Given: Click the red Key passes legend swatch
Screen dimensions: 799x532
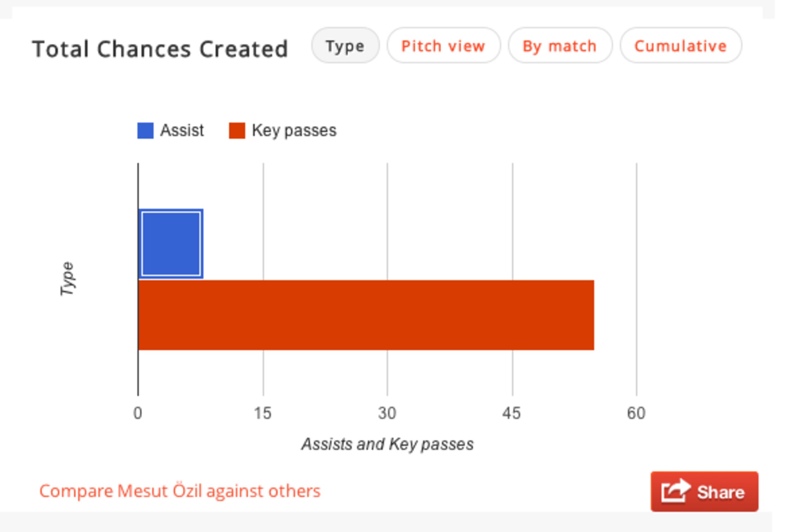Looking at the screenshot, I should tap(237, 131).
